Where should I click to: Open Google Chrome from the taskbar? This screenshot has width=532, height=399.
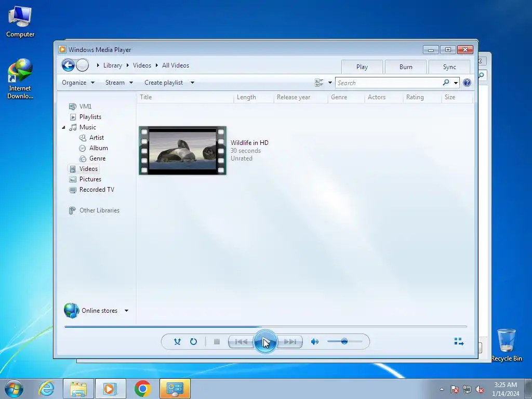(142, 389)
